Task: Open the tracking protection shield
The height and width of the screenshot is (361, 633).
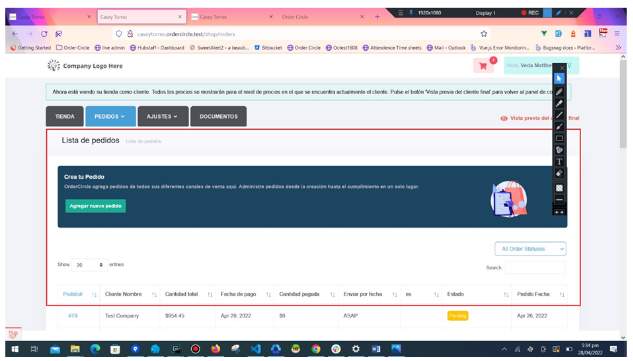Action: [119, 34]
